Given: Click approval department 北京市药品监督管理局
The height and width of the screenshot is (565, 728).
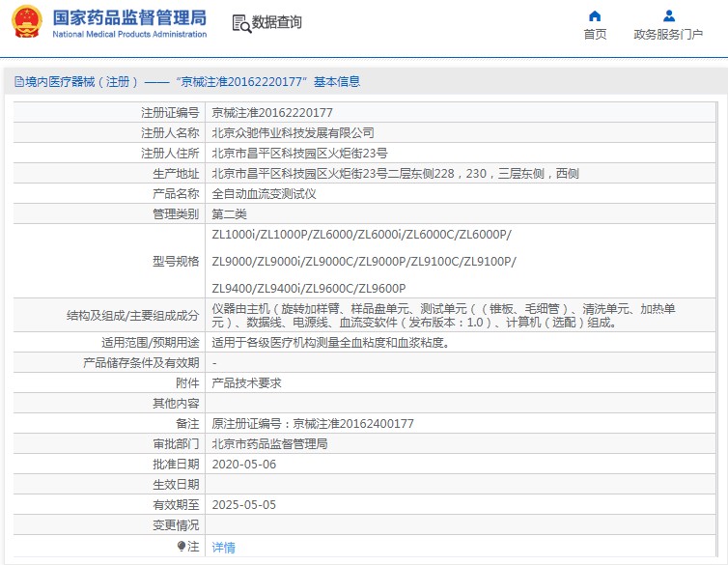Looking at the screenshot, I should (x=269, y=444).
